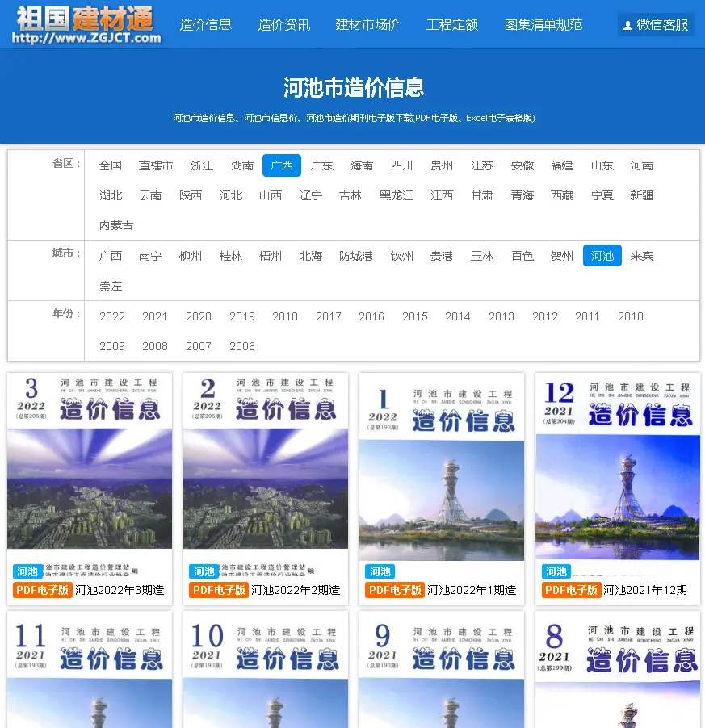Viewport: 705px width, 728px height.
Task: Open the 微信客服 button
Action: tap(656, 24)
